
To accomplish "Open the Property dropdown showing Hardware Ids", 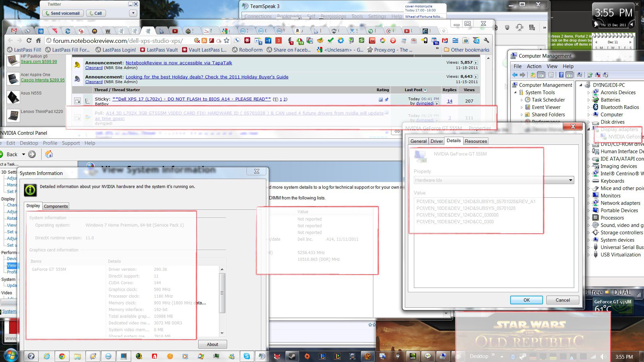I will 494,180.
